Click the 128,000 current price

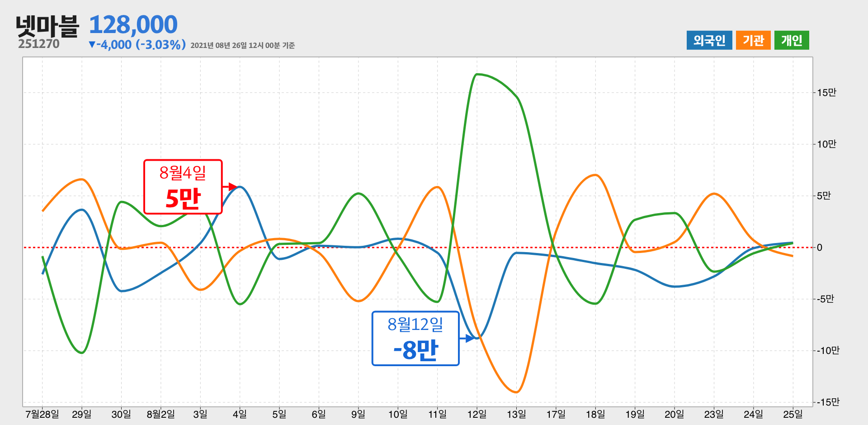133,24
